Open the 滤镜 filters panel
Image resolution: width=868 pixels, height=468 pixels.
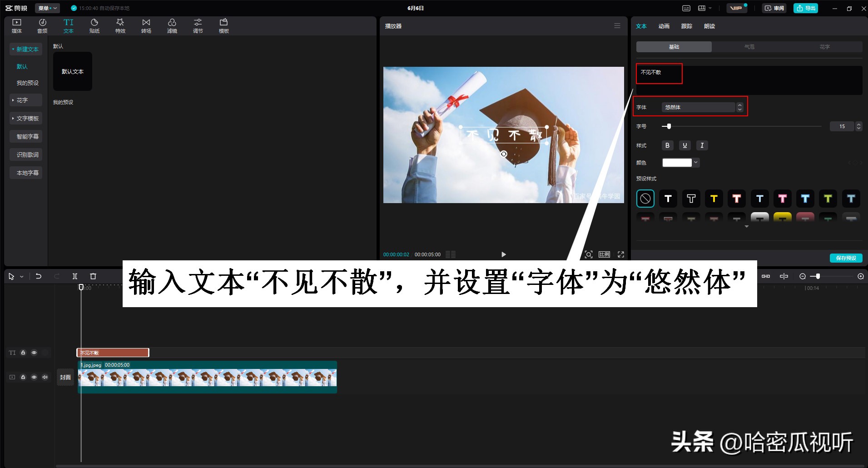tap(172, 25)
